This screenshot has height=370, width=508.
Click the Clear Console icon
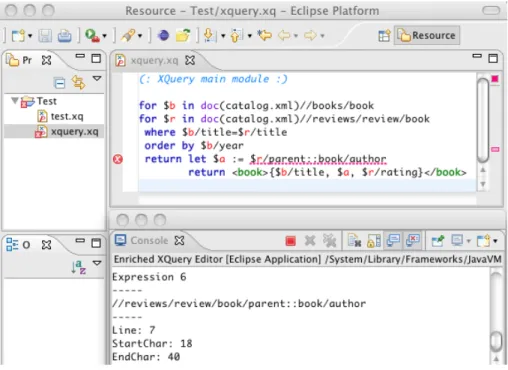click(x=354, y=240)
